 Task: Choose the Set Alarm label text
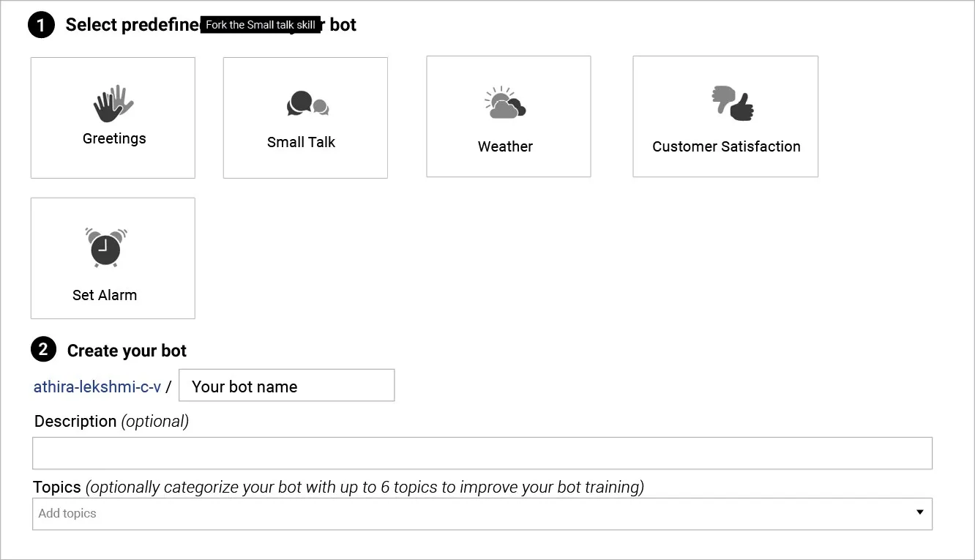[105, 295]
